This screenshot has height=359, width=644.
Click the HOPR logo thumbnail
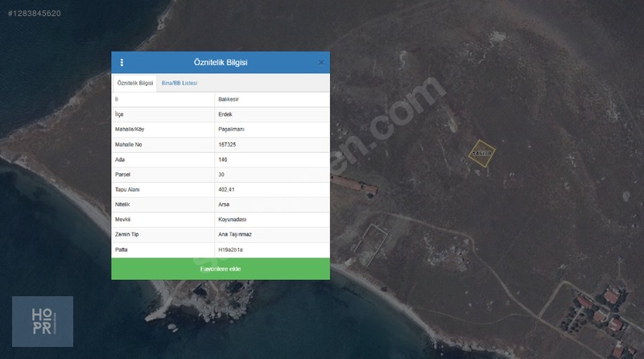point(43,321)
